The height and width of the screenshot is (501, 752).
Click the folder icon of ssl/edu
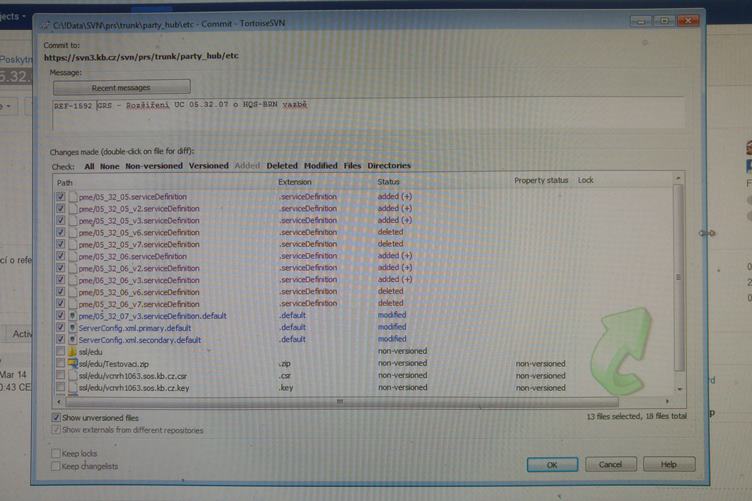click(x=72, y=352)
